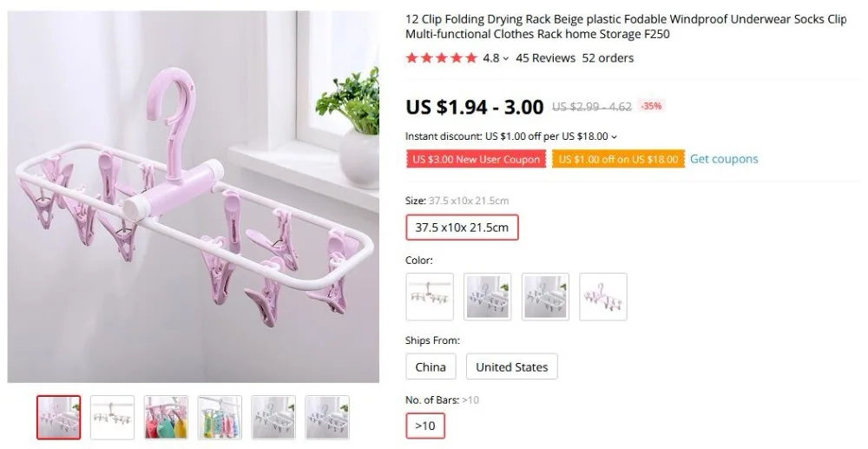Pick the third color option thumbnail

coord(545,297)
